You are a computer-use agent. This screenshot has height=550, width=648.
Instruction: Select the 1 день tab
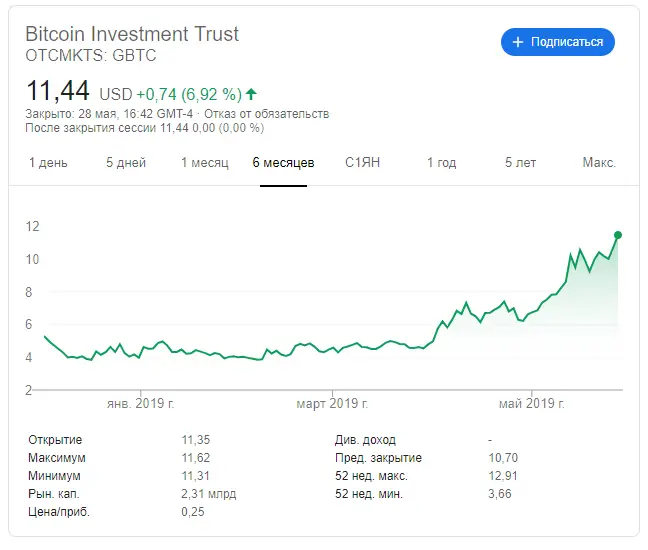(48, 163)
